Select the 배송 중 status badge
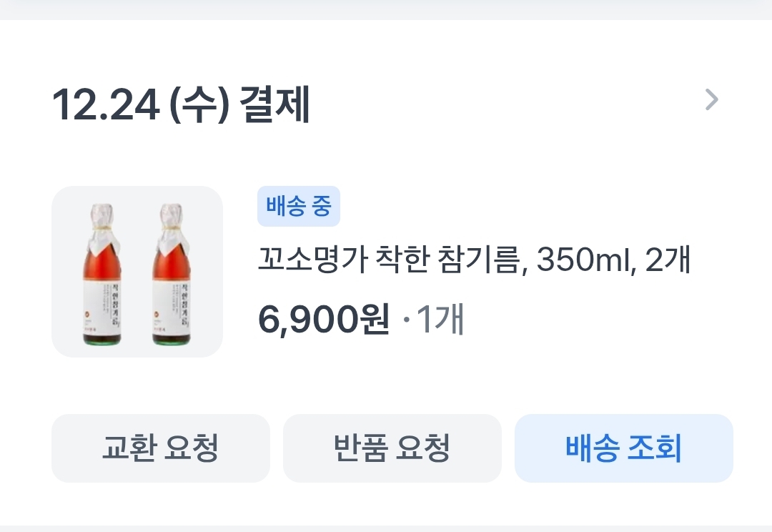This screenshot has height=532, width=772. tap(298, 206)
